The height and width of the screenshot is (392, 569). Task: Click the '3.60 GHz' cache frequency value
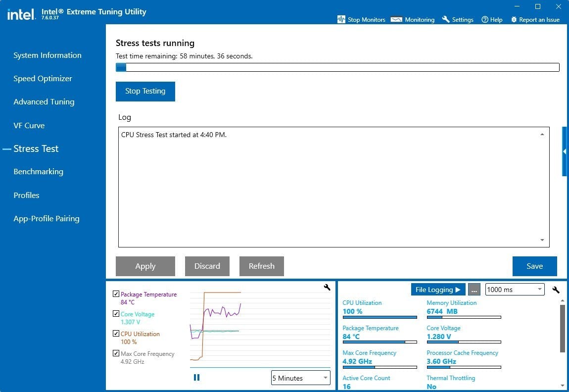coord(441,361)
